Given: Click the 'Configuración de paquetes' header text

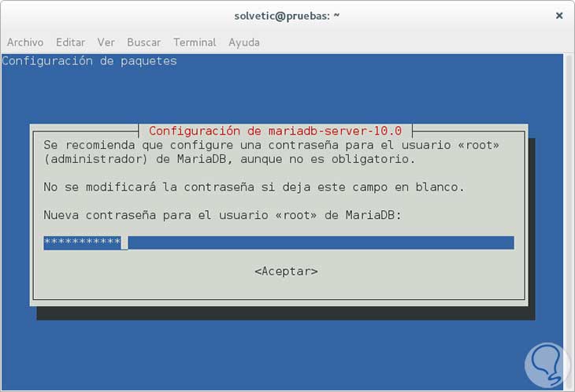Looking at the screenshot, I should pyautogui.click(x=90, y=61).
